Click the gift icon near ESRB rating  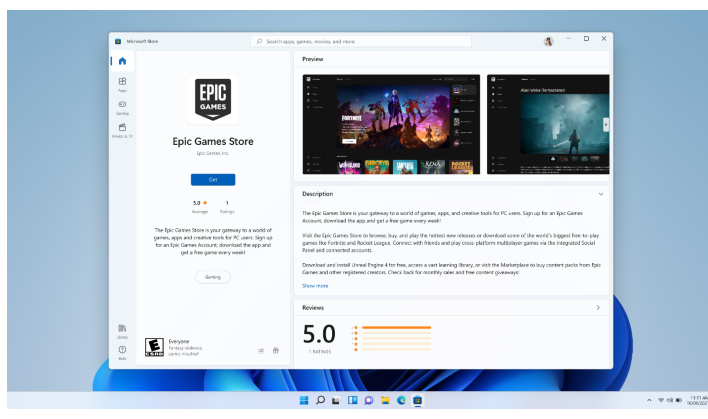tap(275, 350)
